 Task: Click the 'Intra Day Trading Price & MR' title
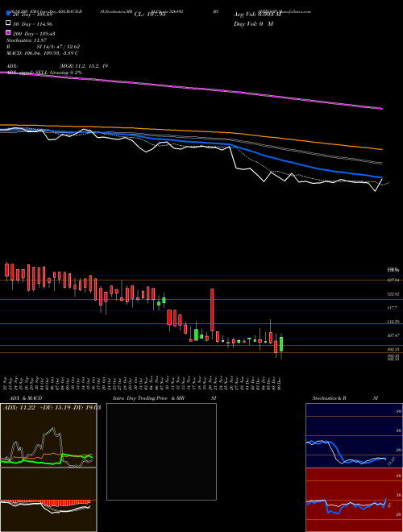click(x=148, y=398)
